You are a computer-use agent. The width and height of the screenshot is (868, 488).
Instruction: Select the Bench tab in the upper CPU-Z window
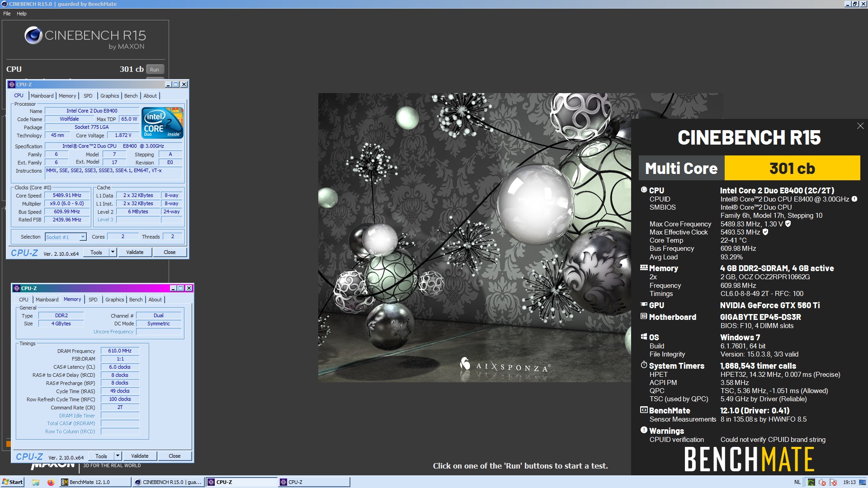[x=131, y=96]
